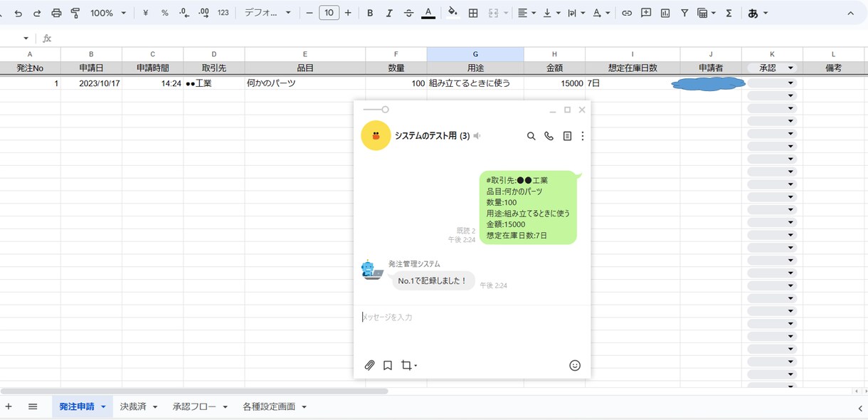The image size is (868, 420).
Task: Toggle italic formatting
Action: coord(389,13)
